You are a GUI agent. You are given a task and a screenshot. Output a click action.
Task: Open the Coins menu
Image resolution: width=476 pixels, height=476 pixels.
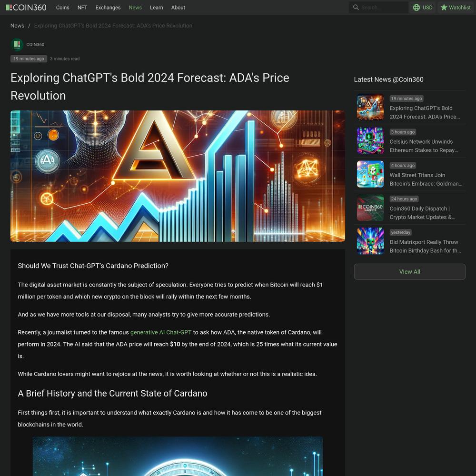62,8
